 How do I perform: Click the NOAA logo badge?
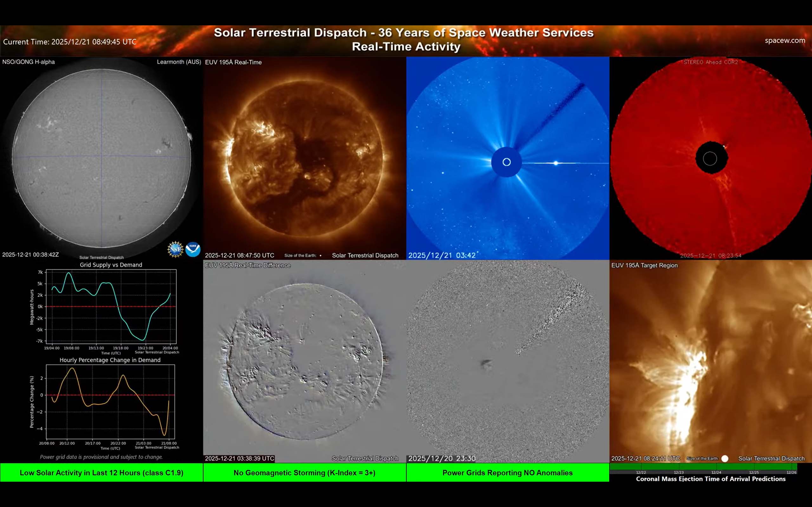(193, 249)
